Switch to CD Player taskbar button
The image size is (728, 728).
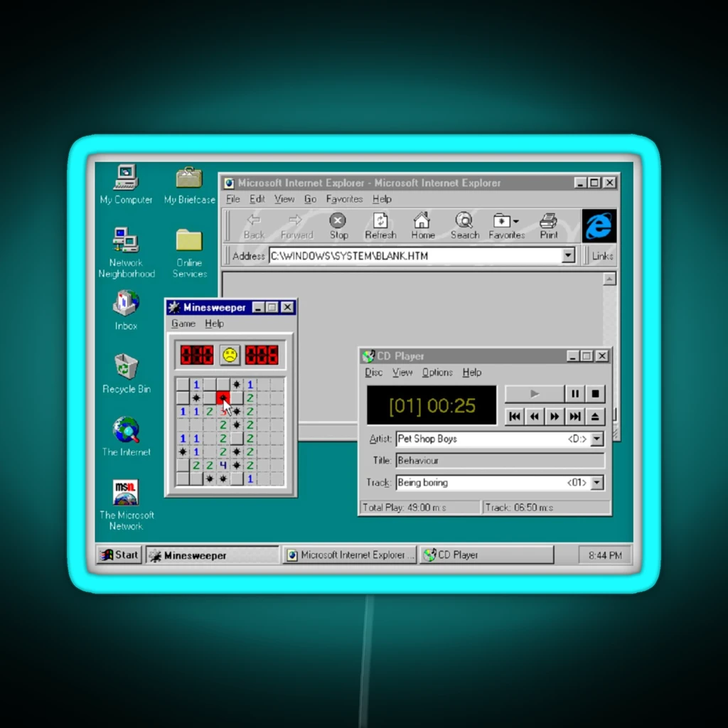click(486, 555)
